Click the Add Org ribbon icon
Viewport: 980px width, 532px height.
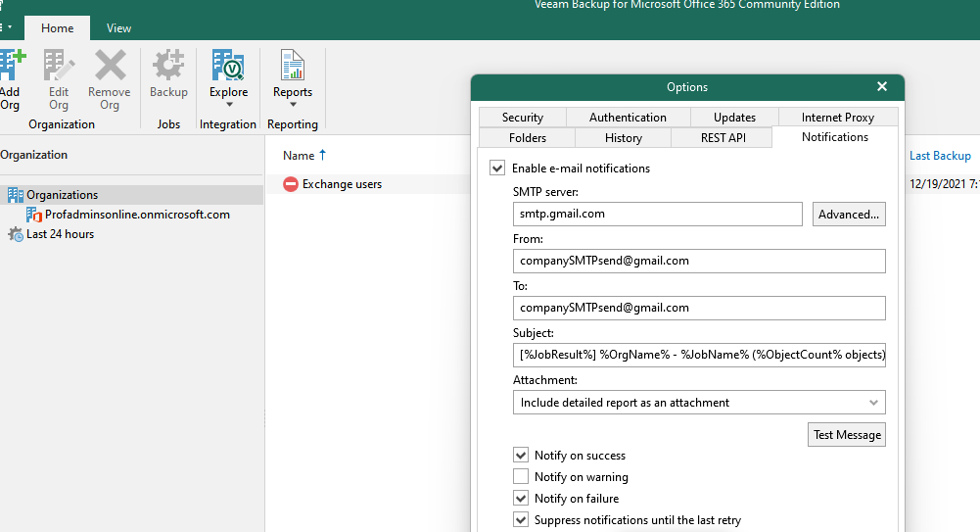pos(11,66)
